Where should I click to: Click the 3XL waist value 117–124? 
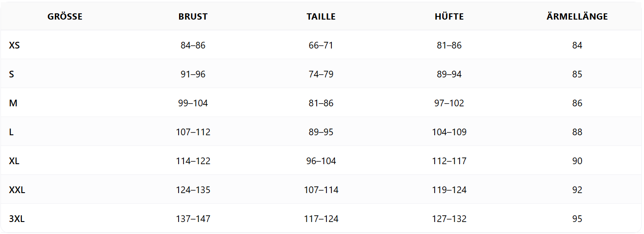[321, 219]
